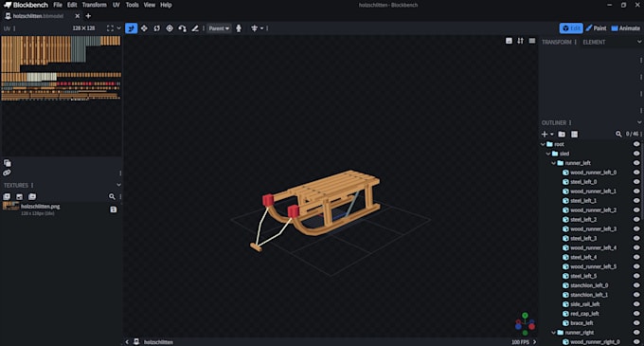Image resolution: width=644 pixels, height=346 pixels.
Task: Click the viewport screenshot icon
Action: (509, 41)
